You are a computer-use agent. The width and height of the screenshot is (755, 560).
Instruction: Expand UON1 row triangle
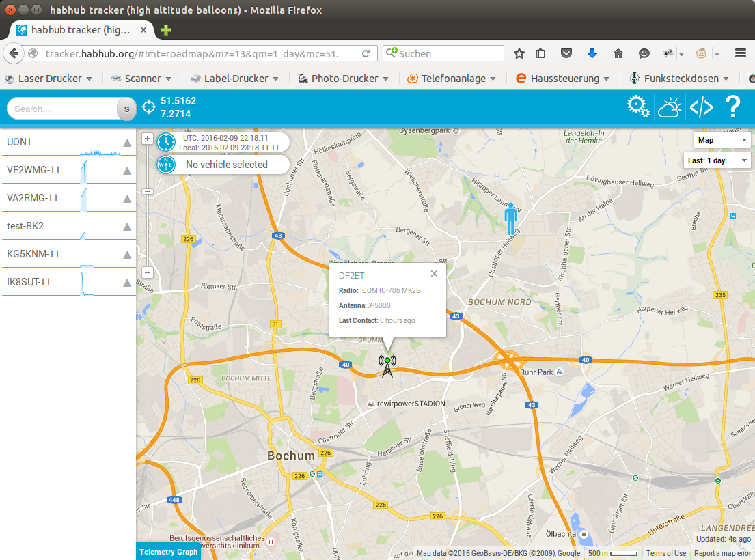pyautogui.click(x=127, y=143)
